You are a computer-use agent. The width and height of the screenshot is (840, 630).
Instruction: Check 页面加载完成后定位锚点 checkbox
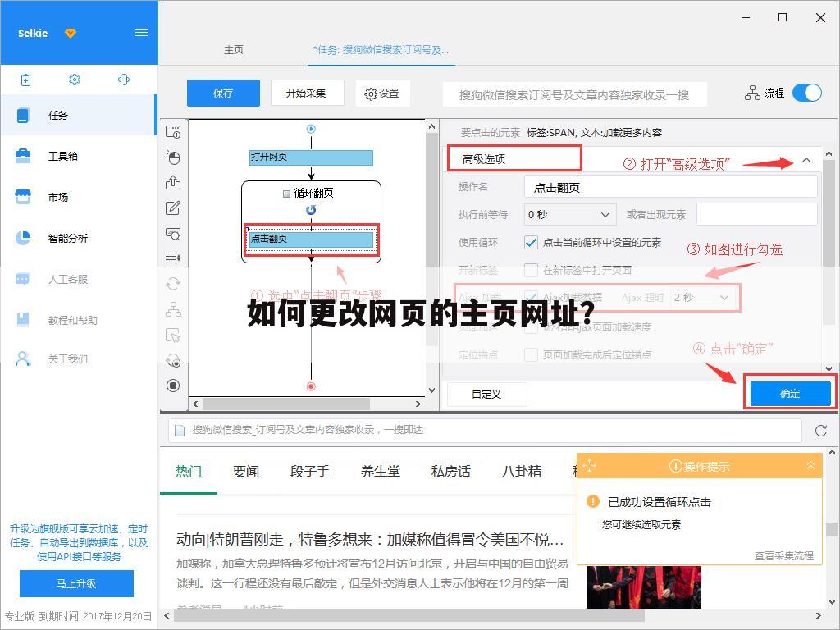(x=531, y=354)
